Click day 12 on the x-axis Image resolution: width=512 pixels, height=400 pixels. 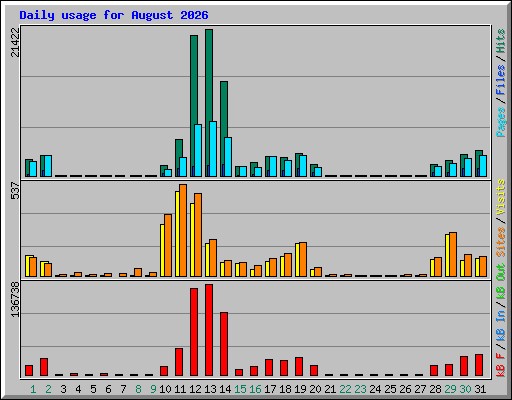[x=195, y=389]
